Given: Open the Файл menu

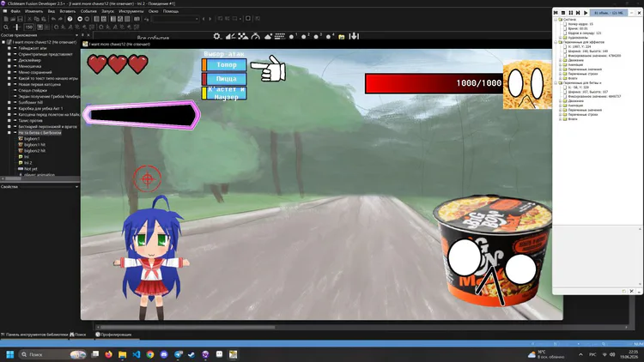Looking at the screenshot, I should click(x=15, y=11).
